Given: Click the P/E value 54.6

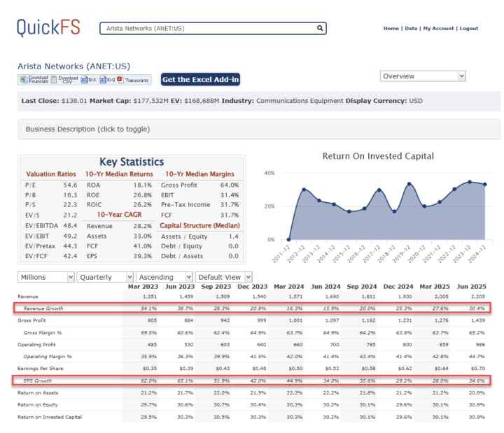Looking at the screenshot, I should click(70, 185).
